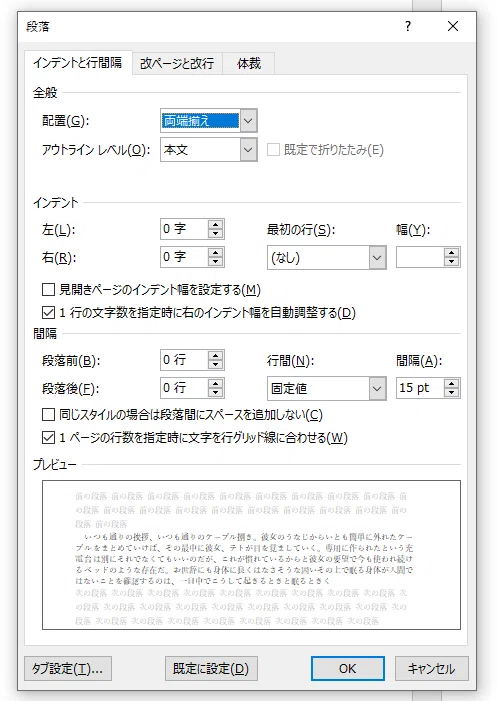
Task: Click the help question mark icon
Action: (408, 26)
